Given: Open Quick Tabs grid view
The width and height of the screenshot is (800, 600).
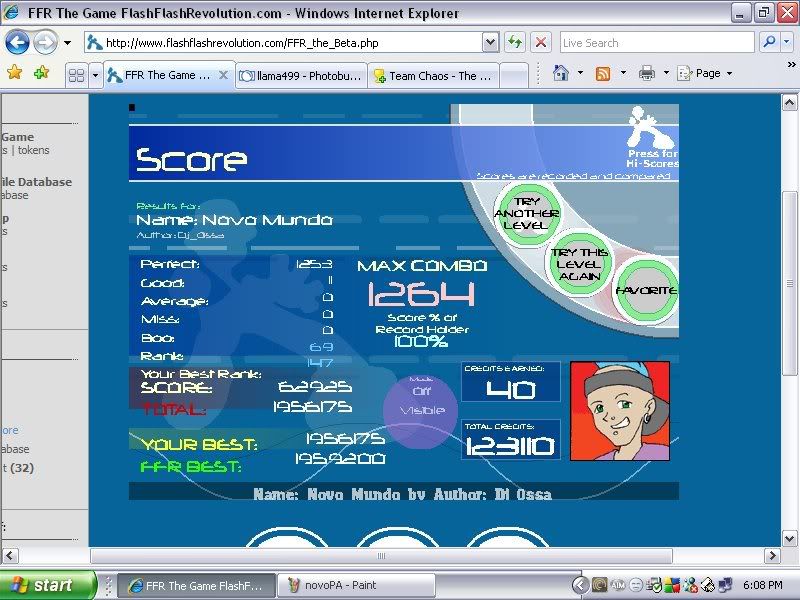Looking at the screenshot, I should 76,75.
